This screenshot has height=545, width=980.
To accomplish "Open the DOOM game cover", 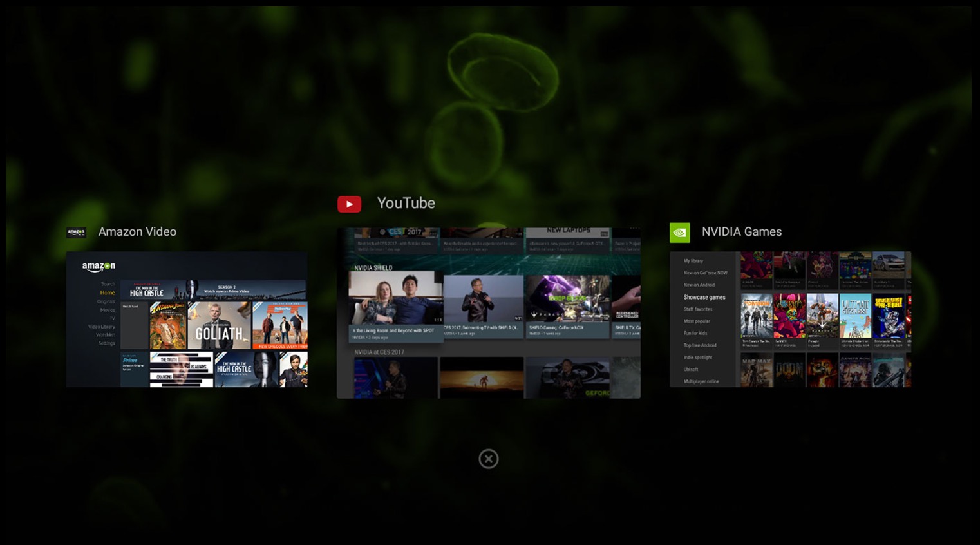I will (x=789, y=370).
